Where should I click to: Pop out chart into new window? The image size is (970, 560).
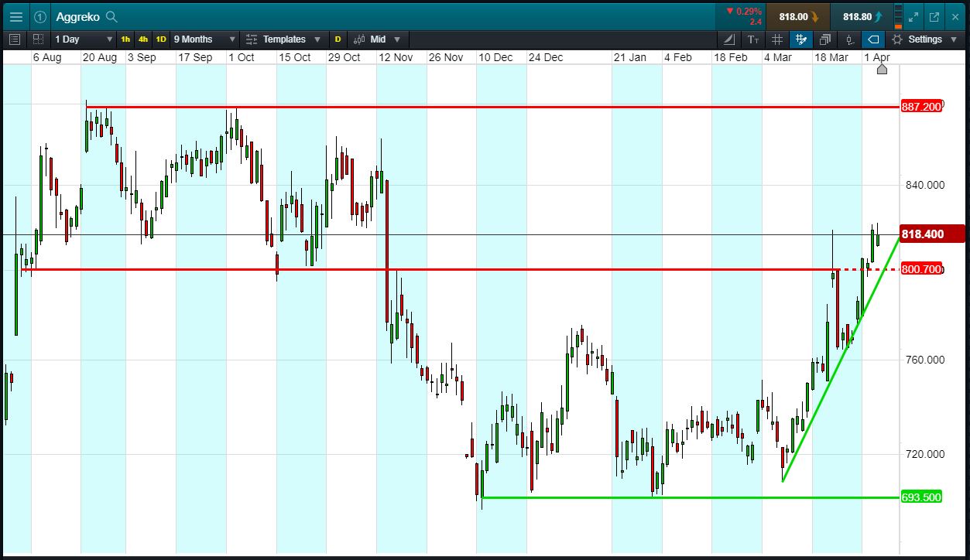coord(934,16)
